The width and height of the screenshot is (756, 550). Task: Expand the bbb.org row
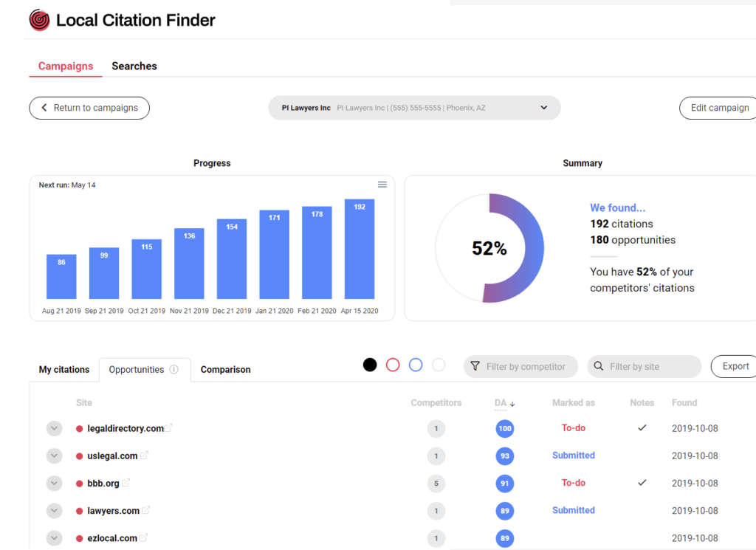(54, 484)
